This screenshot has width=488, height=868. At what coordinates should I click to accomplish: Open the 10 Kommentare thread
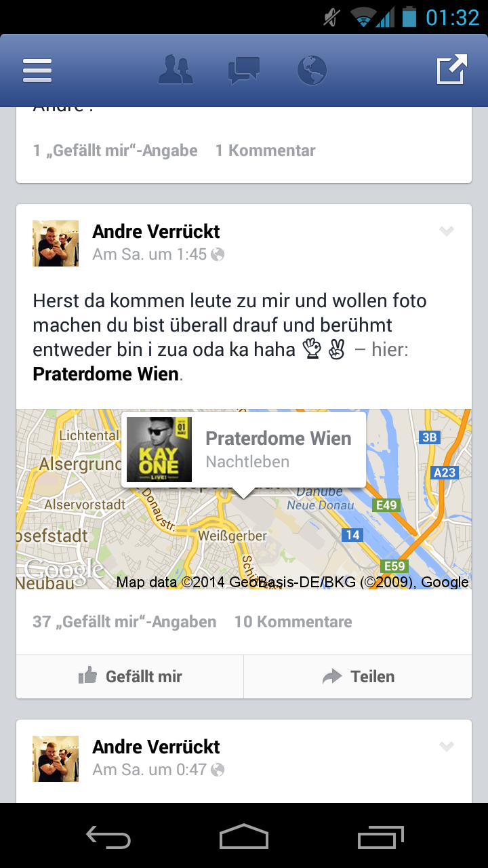(x=293, y=622)
